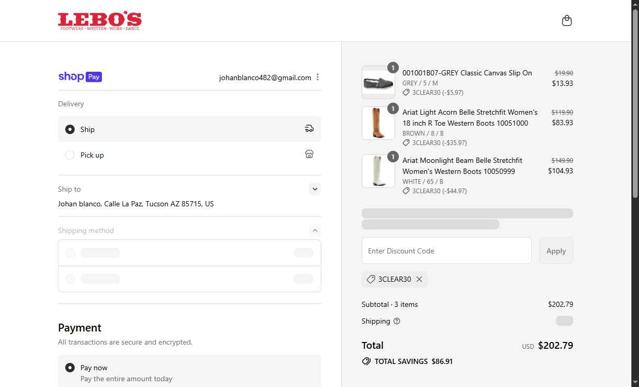Click the store icon on Pick up row

(x=309, y=154)
